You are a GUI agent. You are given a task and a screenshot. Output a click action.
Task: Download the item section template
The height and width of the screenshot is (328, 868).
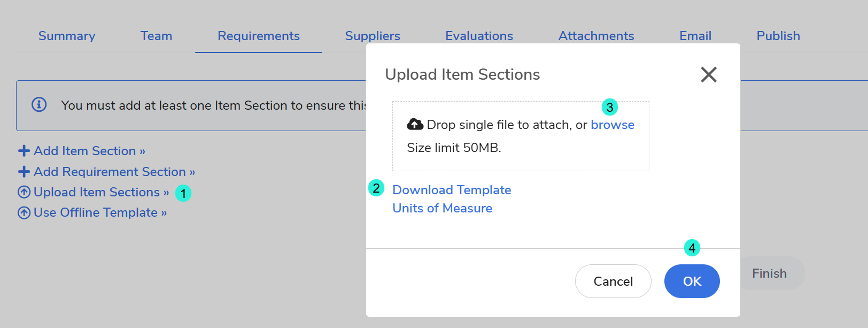(452, 190)
